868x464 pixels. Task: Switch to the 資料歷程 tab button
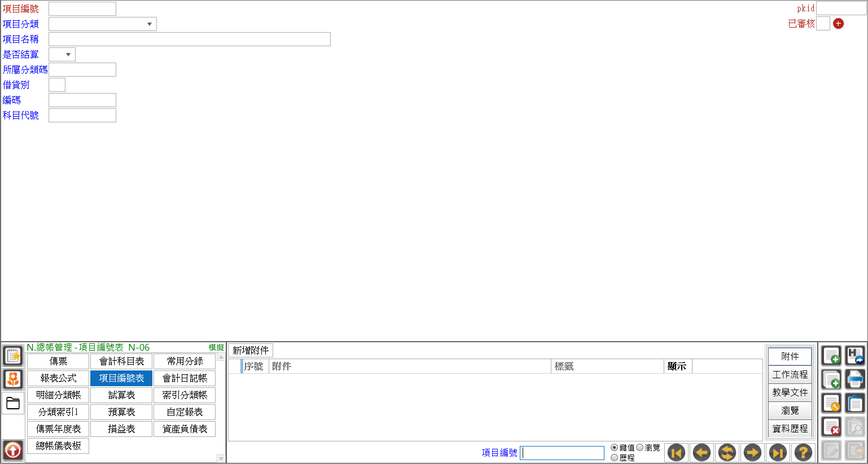coord(790,428)
